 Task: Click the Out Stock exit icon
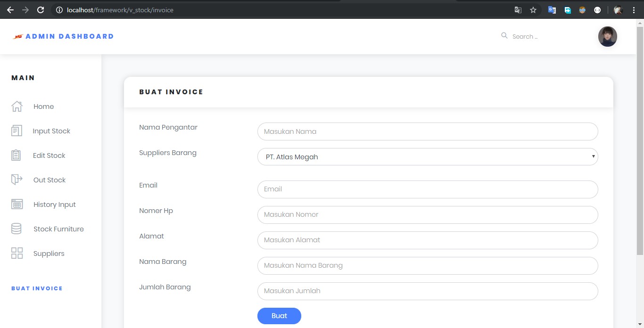17,180
